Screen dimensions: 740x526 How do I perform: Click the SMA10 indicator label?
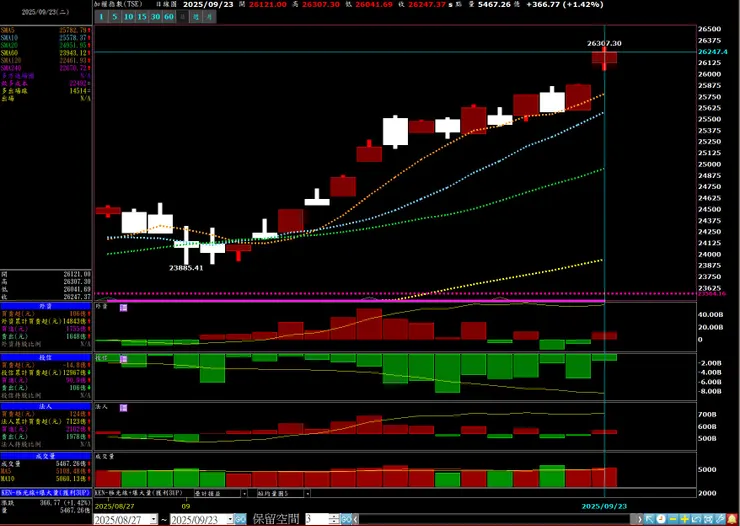tap(9, 38)
